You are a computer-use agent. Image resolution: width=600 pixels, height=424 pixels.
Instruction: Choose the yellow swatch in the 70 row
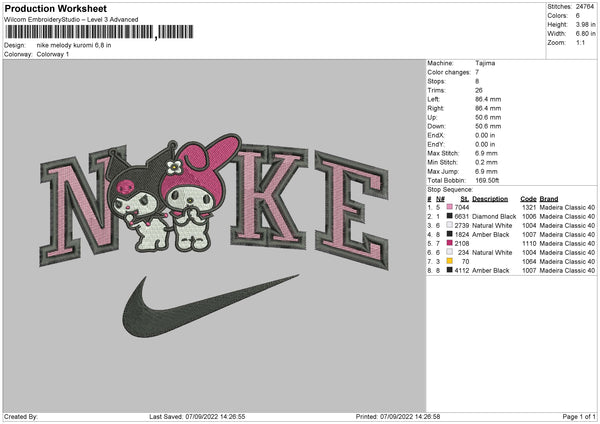click(x=450, y=261)
